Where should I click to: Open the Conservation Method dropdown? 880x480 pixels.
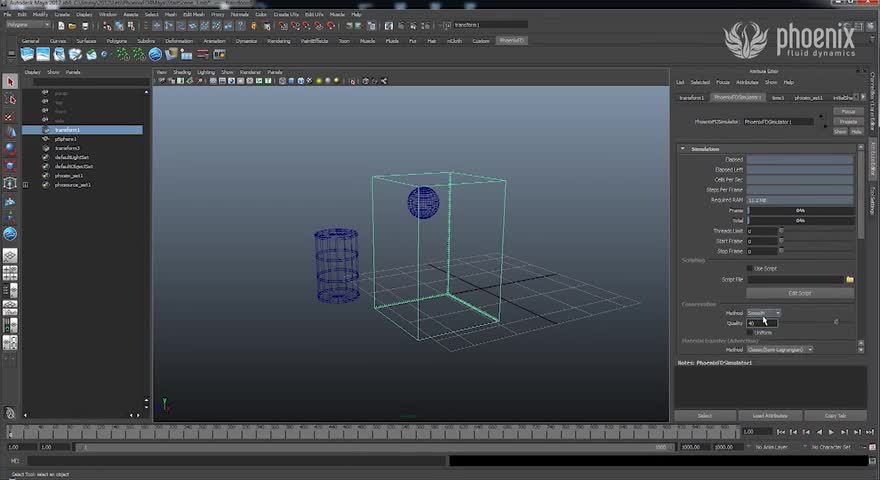tap(764, 313)
